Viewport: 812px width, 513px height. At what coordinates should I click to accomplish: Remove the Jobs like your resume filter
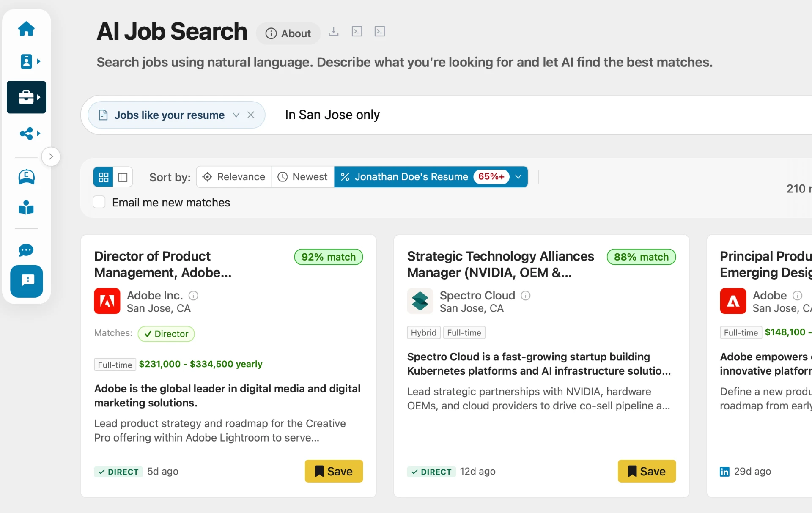[x=251, y=115]
